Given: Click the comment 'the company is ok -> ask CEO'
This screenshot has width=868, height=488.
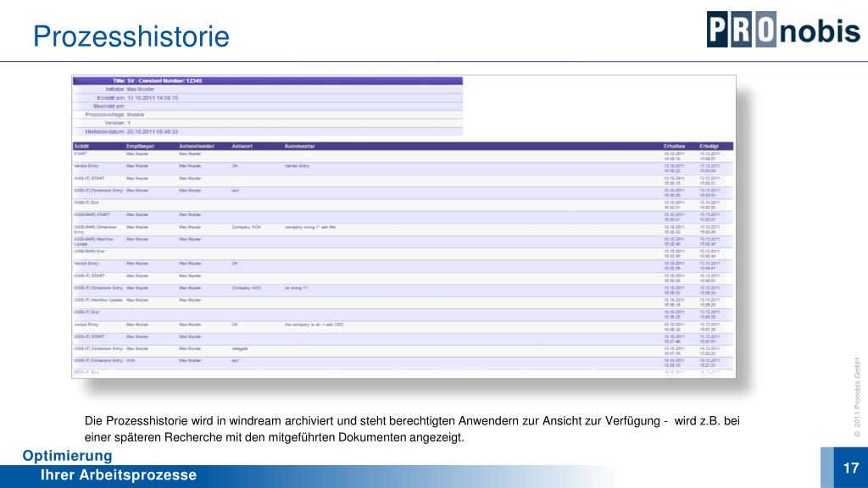Looking at the screenshot, I should 314,324.
